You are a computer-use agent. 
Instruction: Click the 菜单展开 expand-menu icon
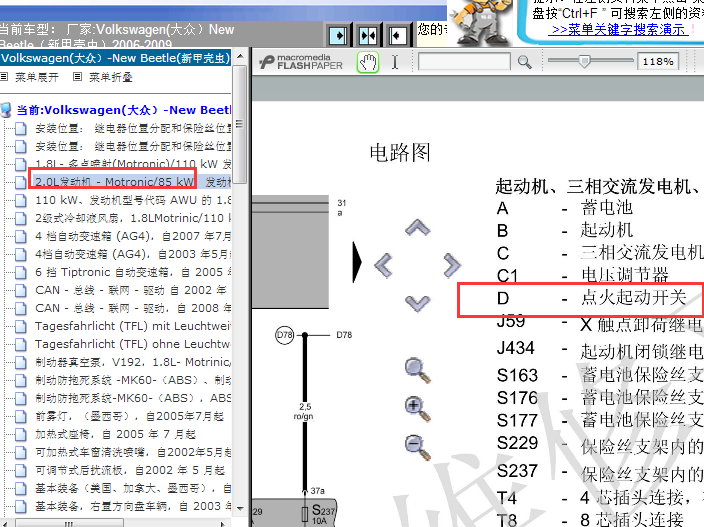(4, 77)
